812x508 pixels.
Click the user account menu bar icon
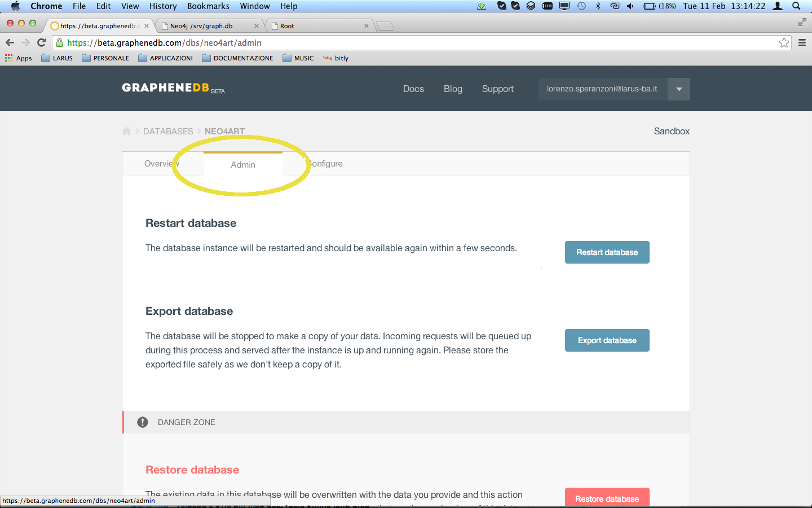tap(778, 6)
